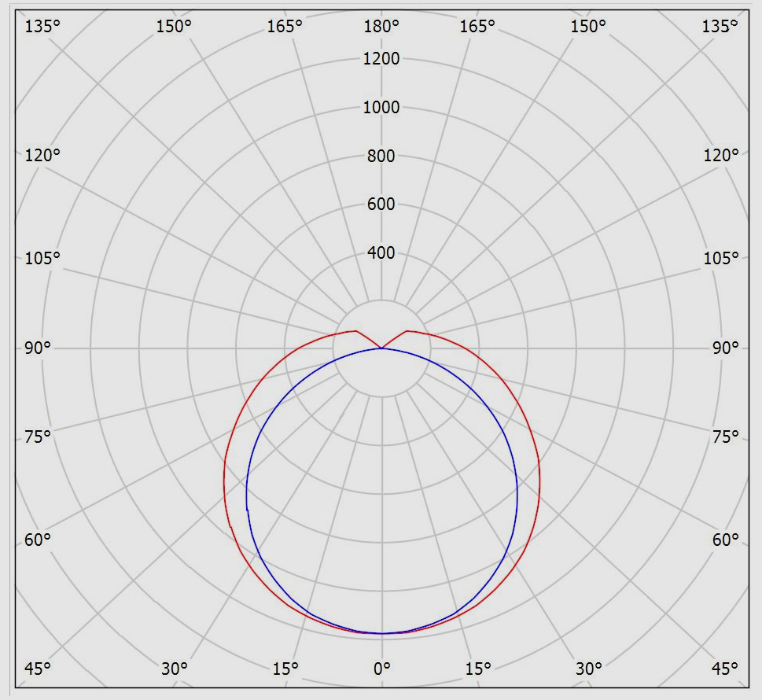The height and width of the screenshot is (700, 762).
Task: Select the right 105° angle label
Action: click(x=721, y=258)
